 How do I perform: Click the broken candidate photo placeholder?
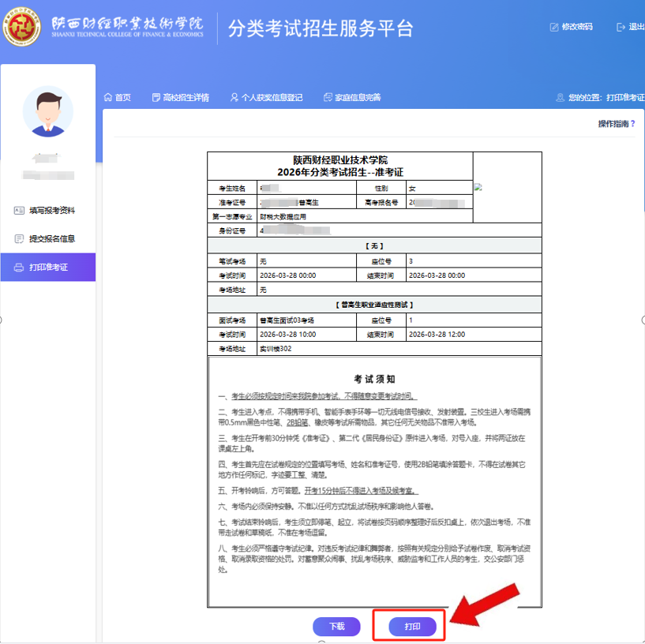click(x=478, y=188)
